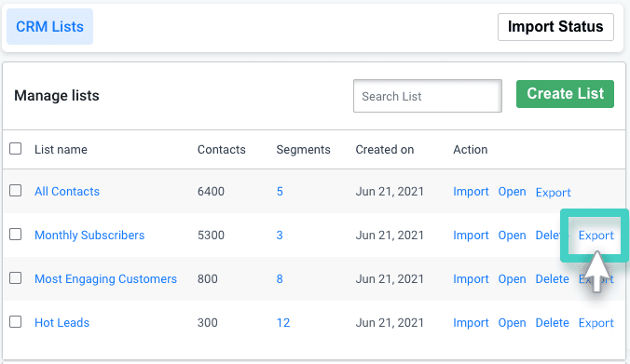Open the All Contacts list link
Image resolution: width=630 pixels, height=364 pixels.
pyautogui.click(x=67, y=192)
